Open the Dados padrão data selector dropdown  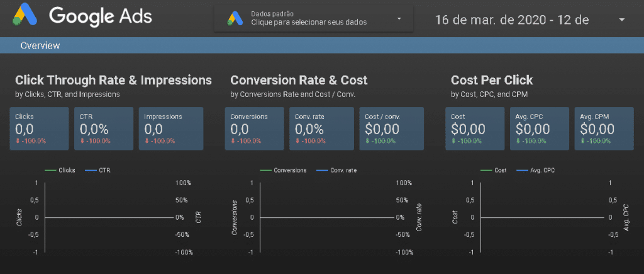tap(313, 18)
